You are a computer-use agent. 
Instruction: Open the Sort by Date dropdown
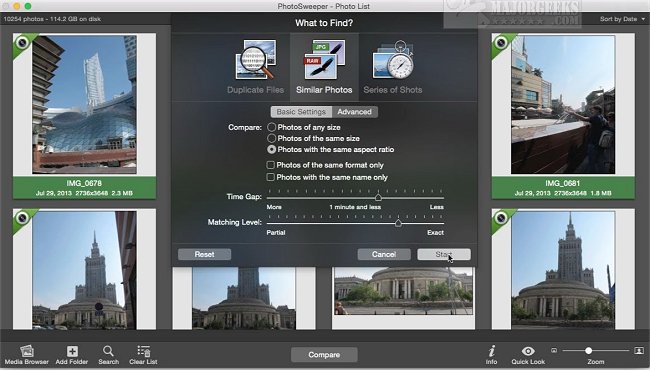click(622, 19)
